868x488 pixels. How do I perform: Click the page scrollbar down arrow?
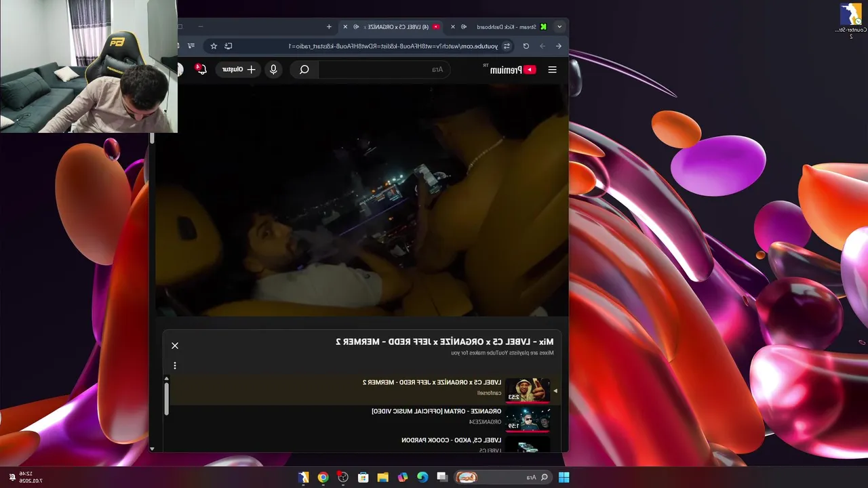(x=152, y=449)
